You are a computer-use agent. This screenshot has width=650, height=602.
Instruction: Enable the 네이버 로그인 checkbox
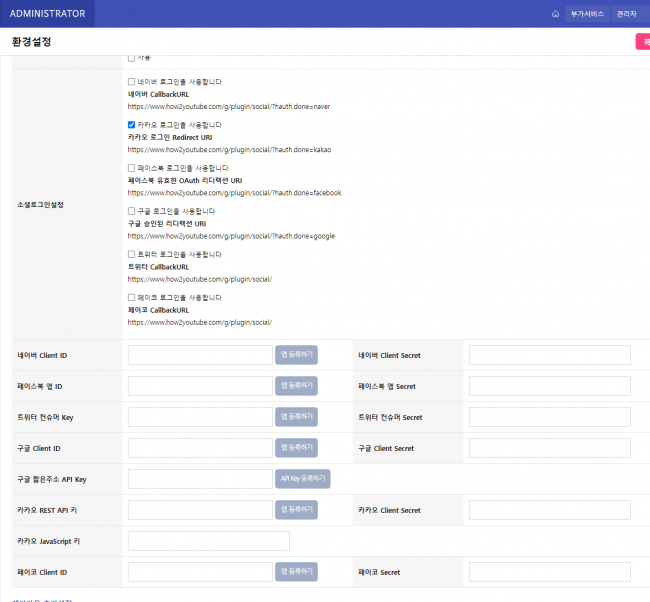click(x=131, y=82)
